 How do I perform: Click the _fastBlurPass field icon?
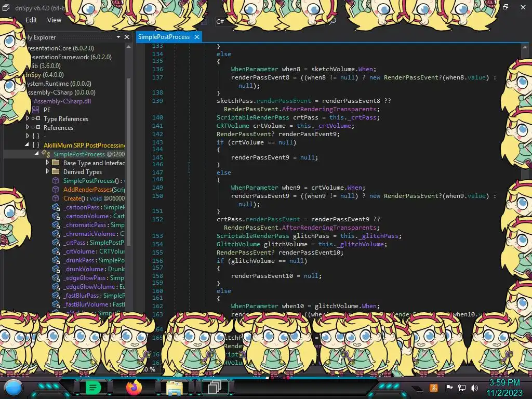(56, 296)
